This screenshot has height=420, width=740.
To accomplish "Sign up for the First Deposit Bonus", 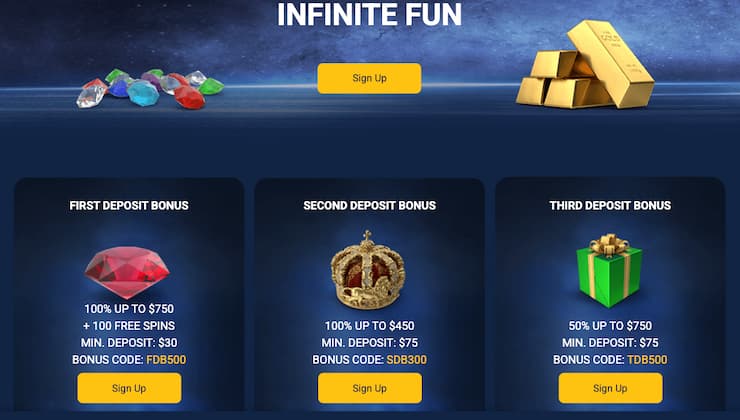I will tap(129, 388).
